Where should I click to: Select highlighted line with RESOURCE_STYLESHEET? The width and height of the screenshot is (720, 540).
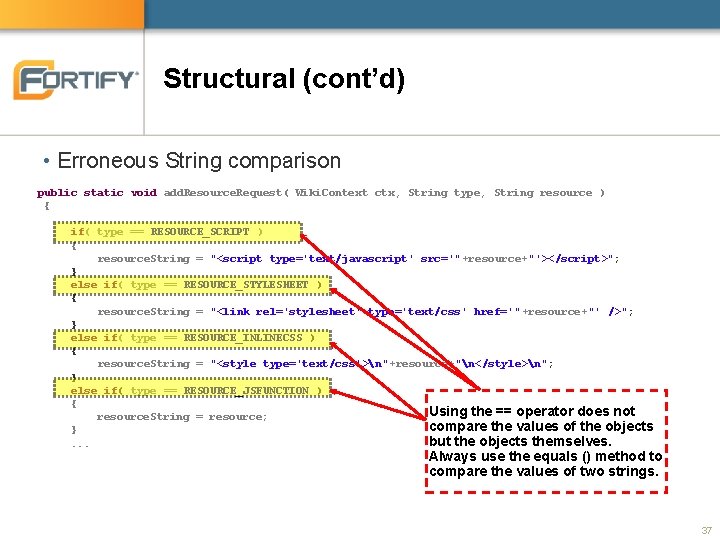click(x=192, y=285)
